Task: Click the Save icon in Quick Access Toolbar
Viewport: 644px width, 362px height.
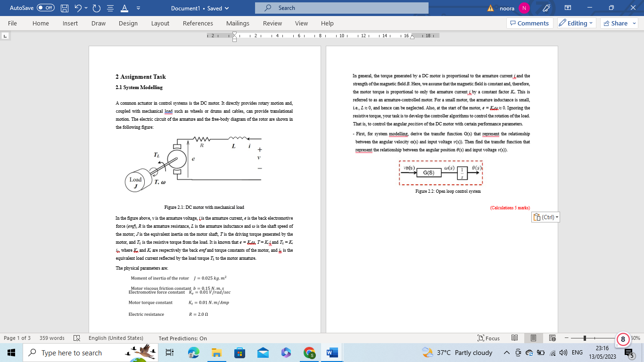Action: (64, 8)
